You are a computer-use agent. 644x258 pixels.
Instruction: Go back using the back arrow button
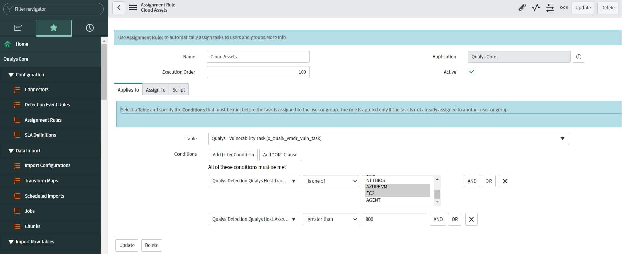pyautogui.click(x=119, y=8)
